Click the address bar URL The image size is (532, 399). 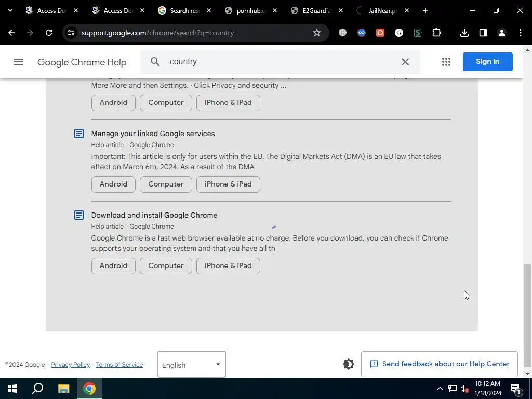[157, 33]
